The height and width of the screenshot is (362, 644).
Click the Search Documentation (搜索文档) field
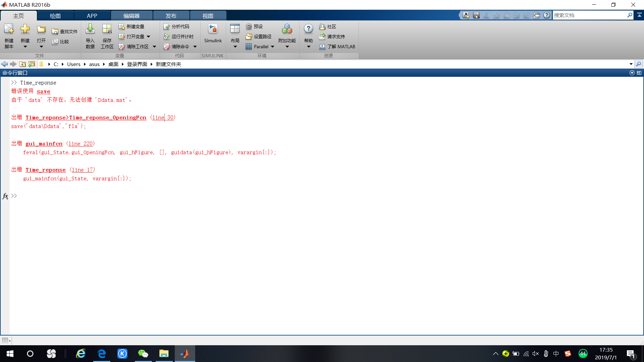pyautogui.click(x=590, y=15)
